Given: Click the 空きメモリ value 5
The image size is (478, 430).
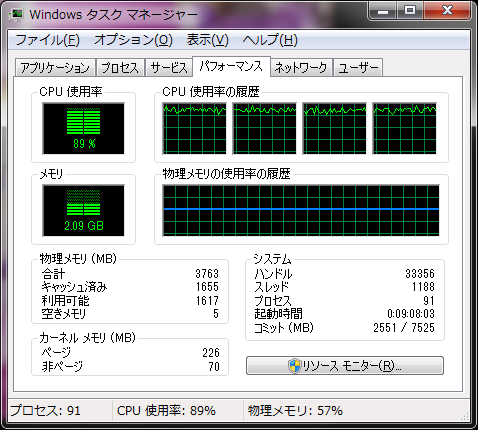Looking at the screenshot, I should (x=216, y=314).
